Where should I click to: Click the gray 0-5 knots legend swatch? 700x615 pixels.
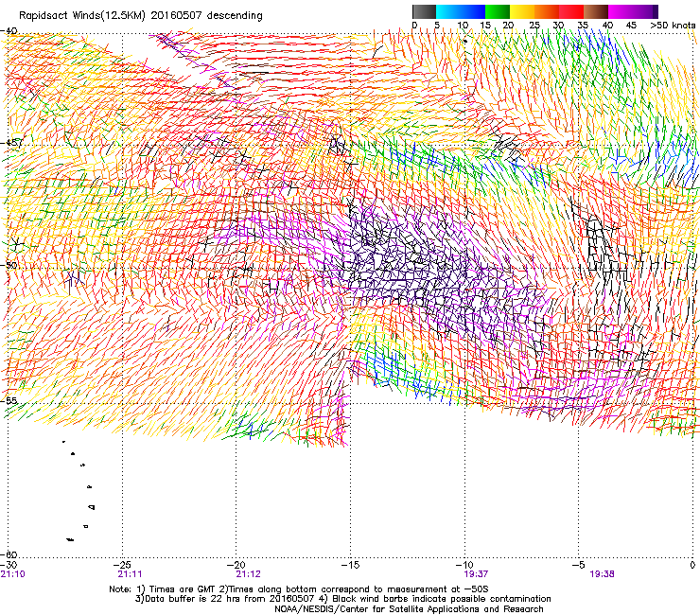point(424,11)
